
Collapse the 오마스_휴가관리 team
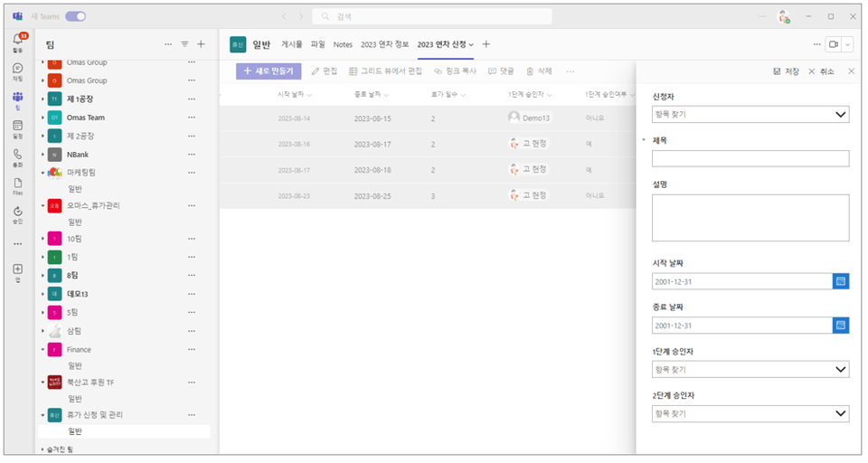42,205
